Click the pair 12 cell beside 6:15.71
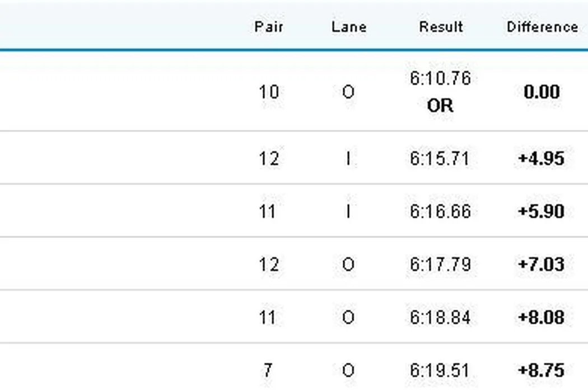Screen dimensions: 588x392 click(269, 158)
